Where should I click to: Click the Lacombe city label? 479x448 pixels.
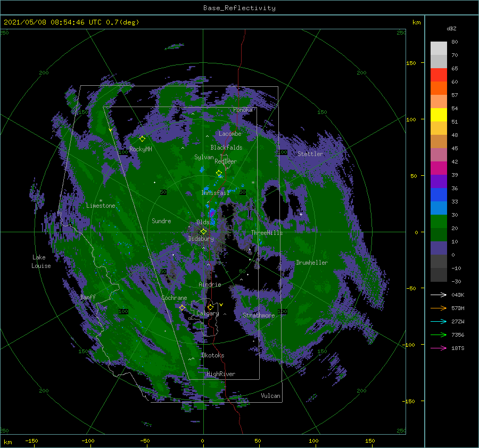[230, 134]
